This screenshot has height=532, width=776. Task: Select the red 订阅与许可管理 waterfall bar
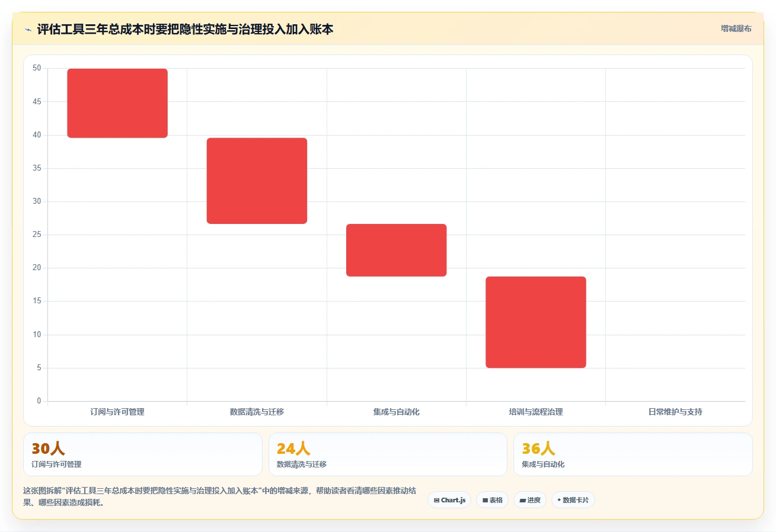tap(117, 103)
